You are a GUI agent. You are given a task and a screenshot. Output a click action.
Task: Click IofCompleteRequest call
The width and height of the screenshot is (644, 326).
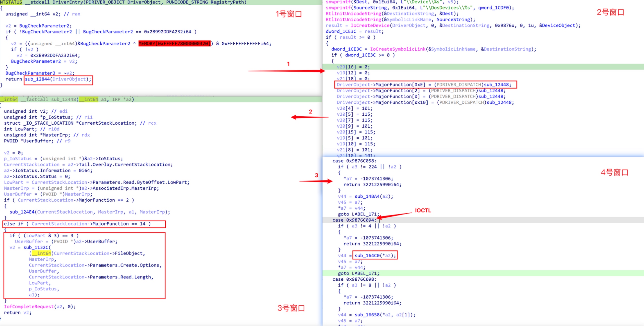click(x=29, y=307)
